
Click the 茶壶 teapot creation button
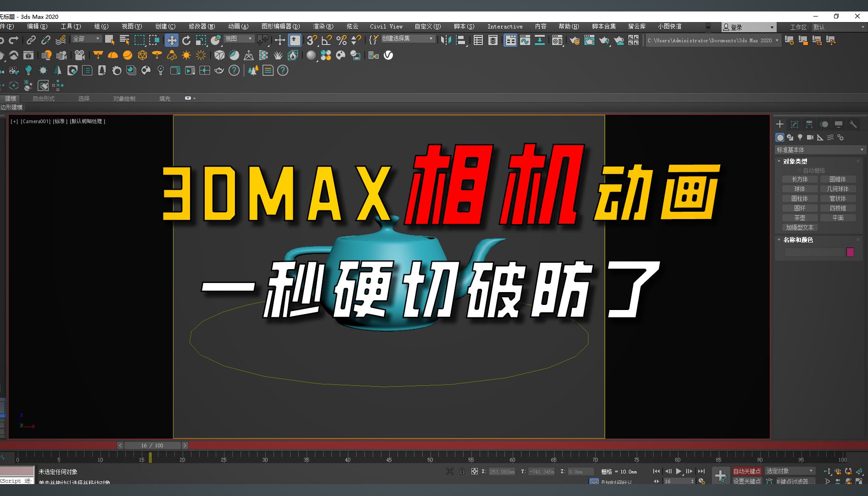[x=800, y=218]
